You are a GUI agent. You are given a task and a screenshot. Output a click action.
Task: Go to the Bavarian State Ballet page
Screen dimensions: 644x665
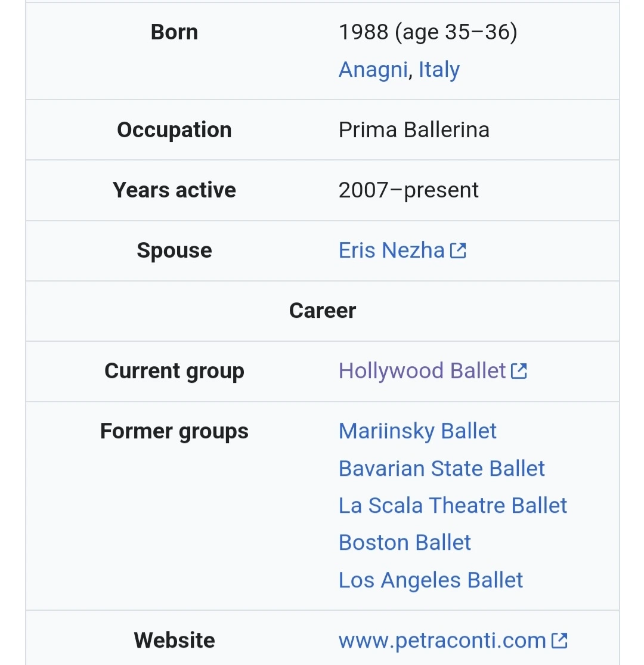(x=441, y=469)
